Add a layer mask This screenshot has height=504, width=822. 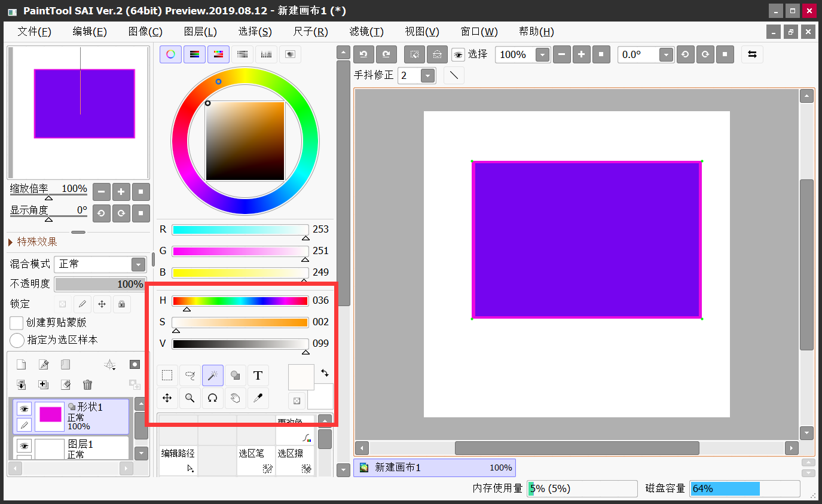[135, 364]
